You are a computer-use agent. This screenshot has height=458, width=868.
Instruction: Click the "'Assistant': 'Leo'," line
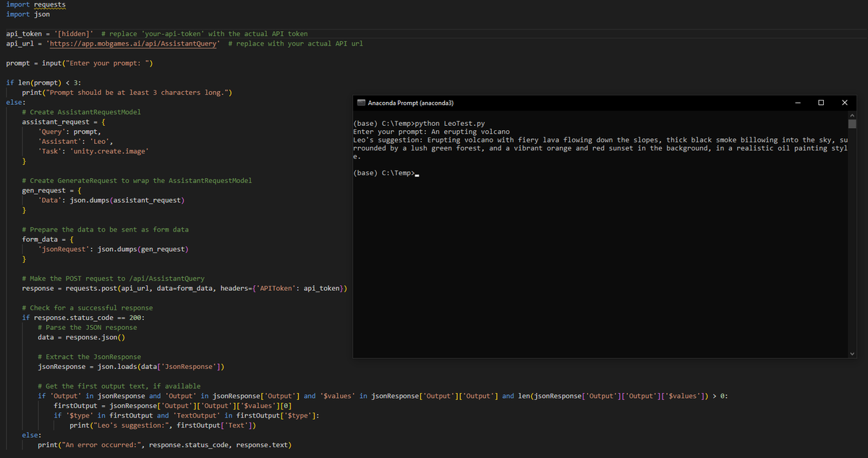(x=75, y=142)
